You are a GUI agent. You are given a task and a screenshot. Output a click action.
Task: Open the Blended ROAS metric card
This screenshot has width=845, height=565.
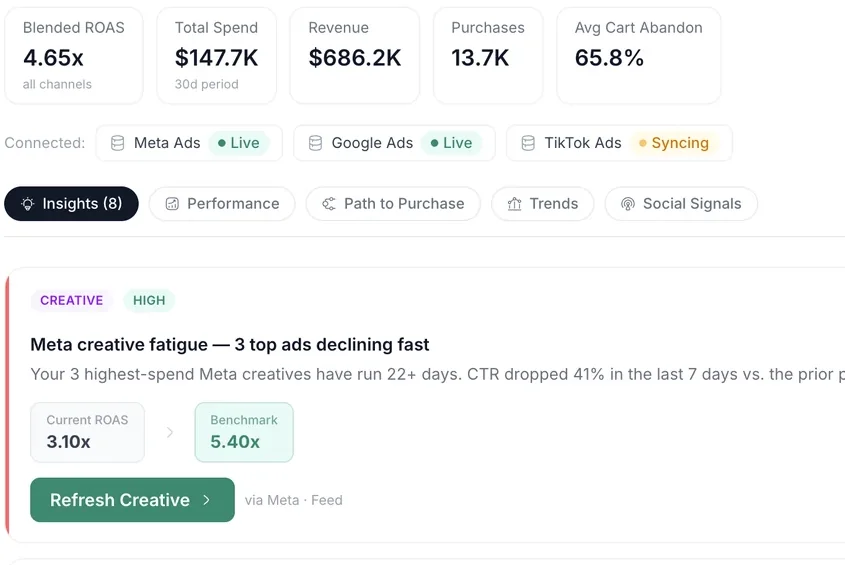coord(74,56)
